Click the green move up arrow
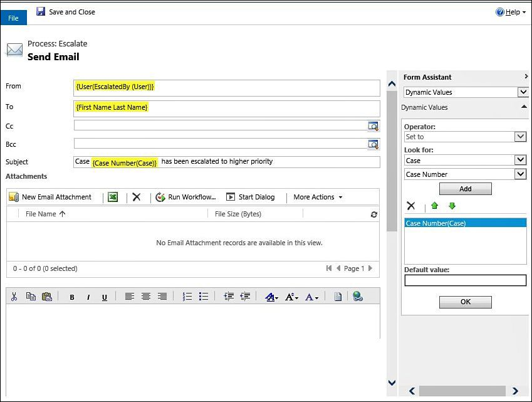The width and height of the screenshot is (532, 402). coord(435,206)
